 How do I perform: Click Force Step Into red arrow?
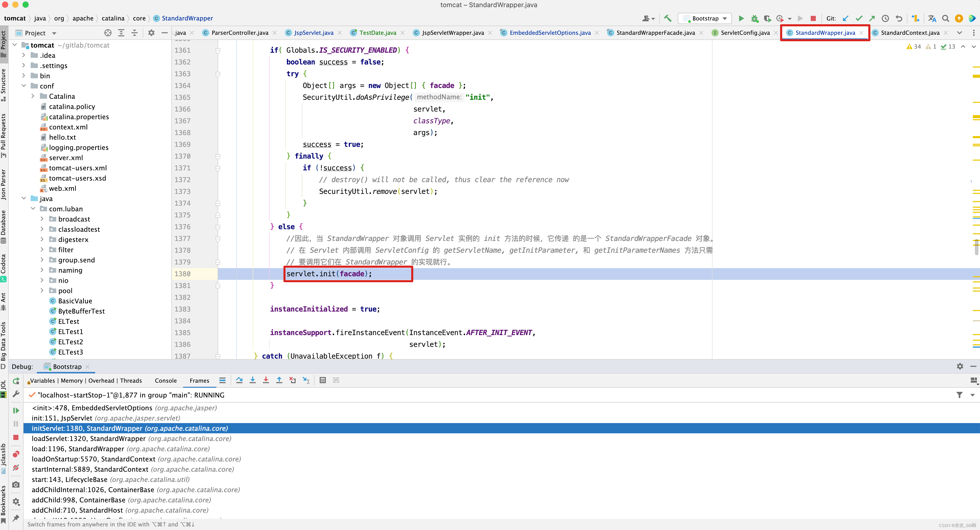tap(266, 380)
